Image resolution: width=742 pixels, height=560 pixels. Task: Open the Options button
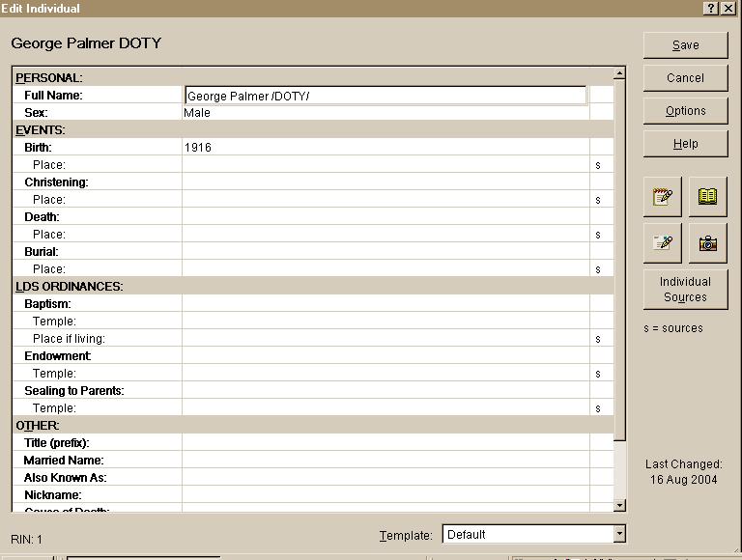coord(685,111)
